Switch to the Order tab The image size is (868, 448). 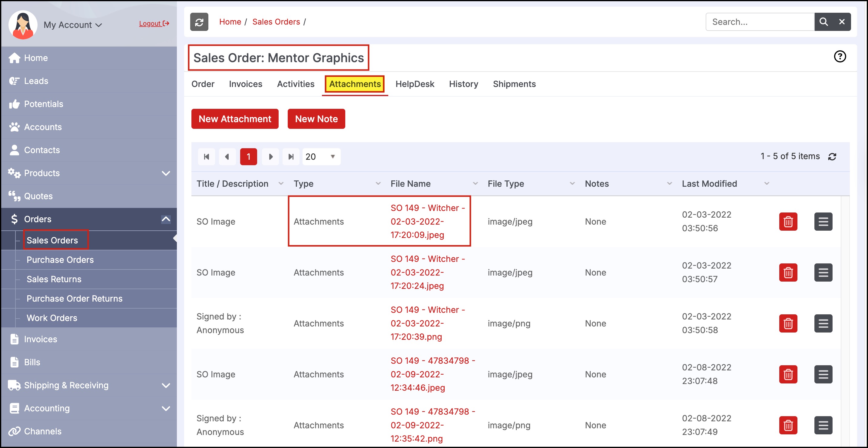(x=203, y=84)
